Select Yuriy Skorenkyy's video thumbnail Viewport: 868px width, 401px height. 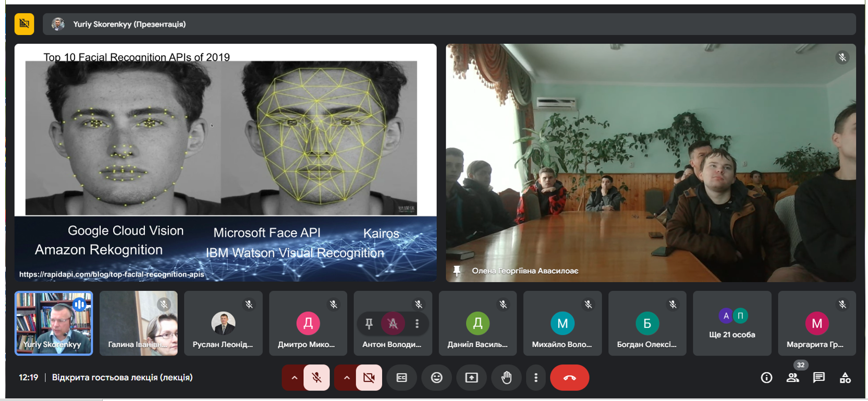(x=54, y=323)
